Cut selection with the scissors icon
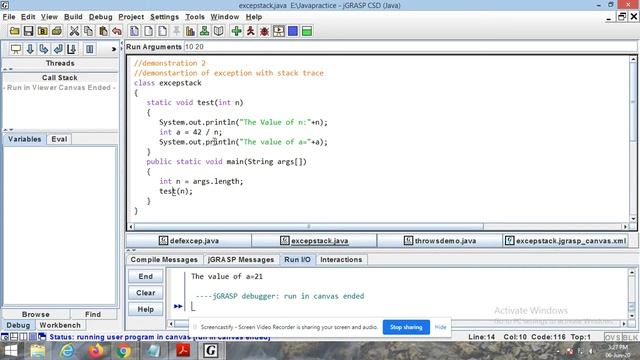This screenshot has height=360, width=640. pos(74,31)
